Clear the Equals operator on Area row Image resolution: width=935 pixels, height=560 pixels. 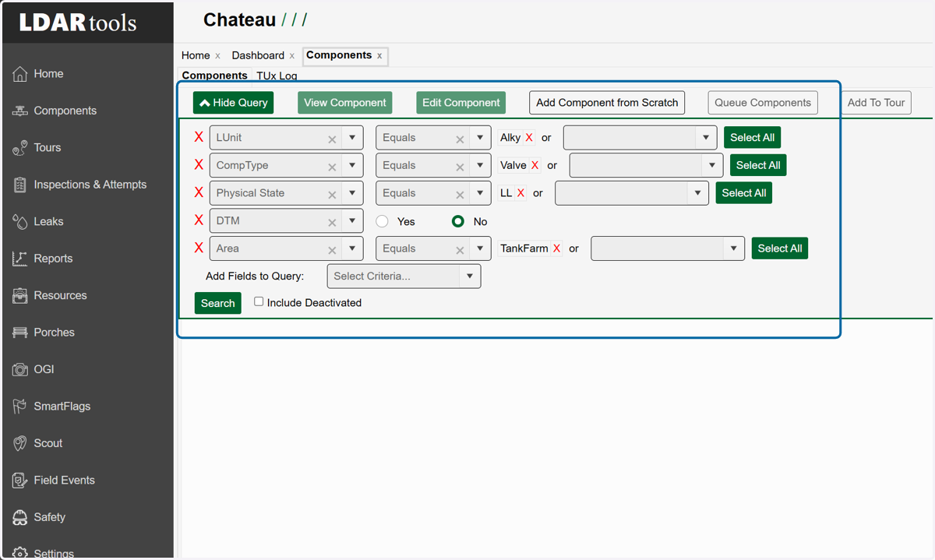(x=460, y=250)
